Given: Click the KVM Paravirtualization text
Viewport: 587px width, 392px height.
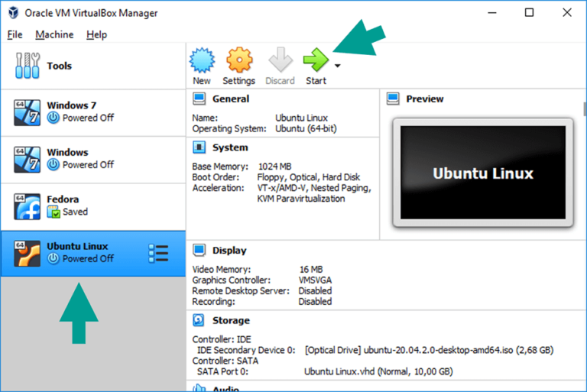Looking at the screenshot, I should (301, 199).
